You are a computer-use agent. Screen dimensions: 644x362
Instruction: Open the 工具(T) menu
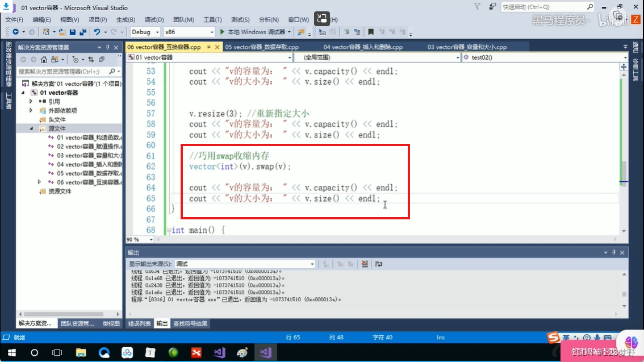[x=212, y=20]
